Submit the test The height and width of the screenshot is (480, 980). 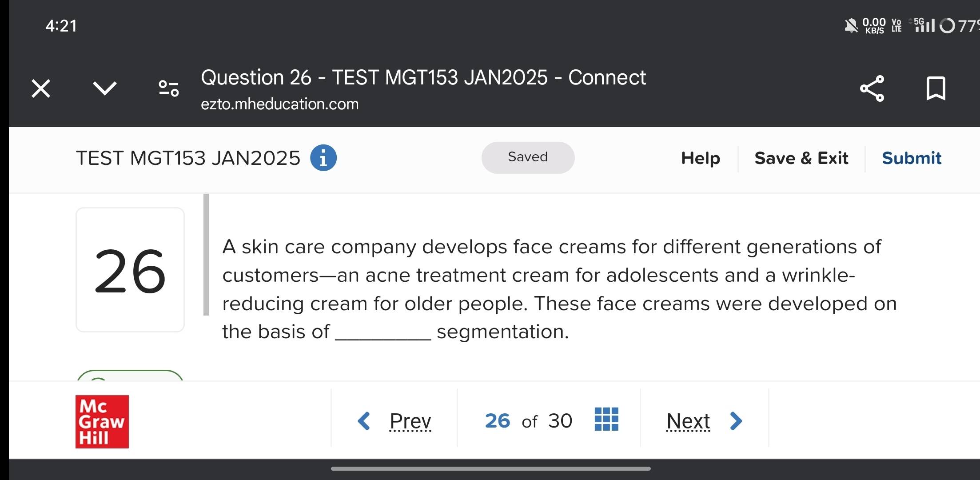pyautogui.click(x=911, y=158)
